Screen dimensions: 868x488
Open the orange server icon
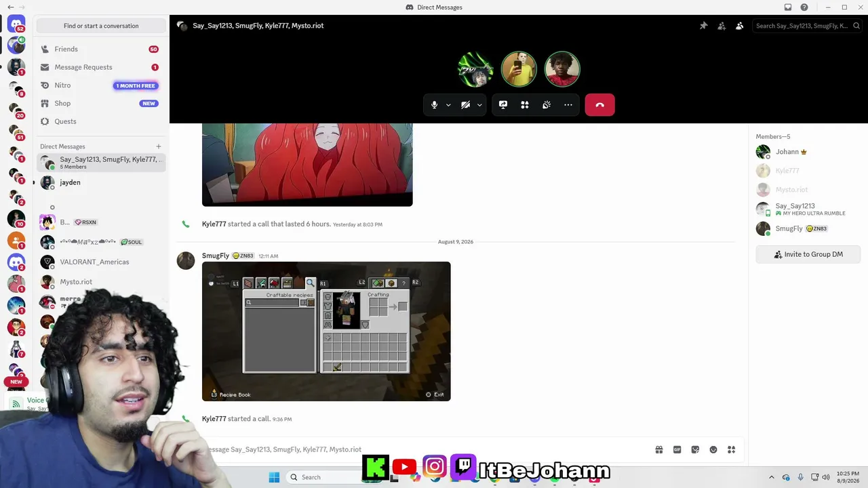tap(16, 241)
